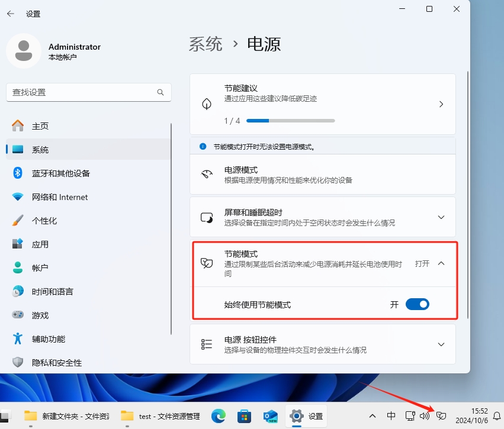Select 网络和 Internet in the sidebar
The image size is (504, 429).
pos(88,196)
